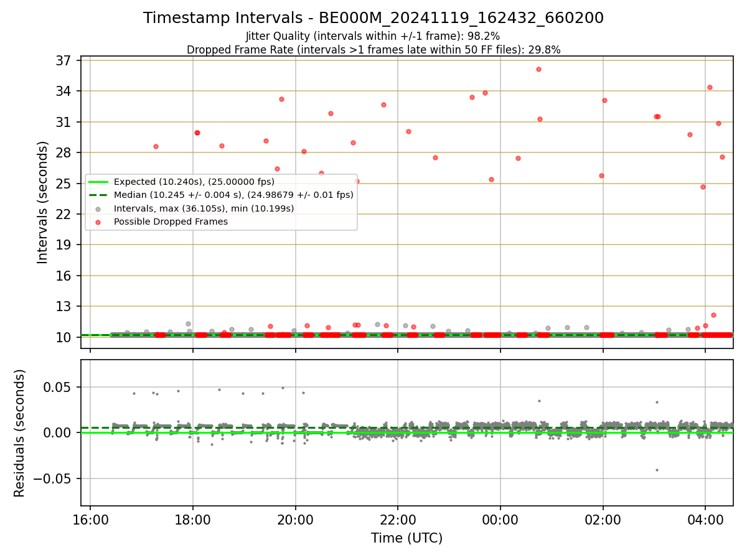Click the dashed dark green line sample in the legend
Viewport: 747px width, 560px height.
pos(98,195)
